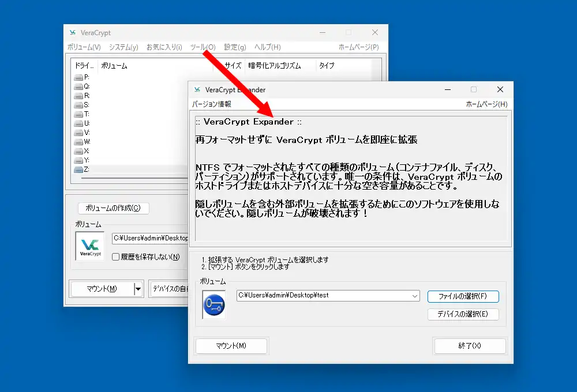Select the Z: drive row in the list

115,169
